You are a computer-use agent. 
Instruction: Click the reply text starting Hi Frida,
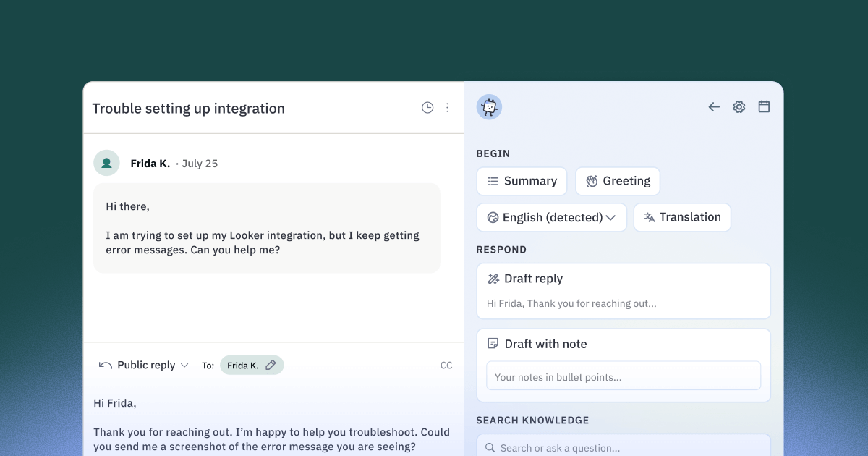tap(272, 425)
